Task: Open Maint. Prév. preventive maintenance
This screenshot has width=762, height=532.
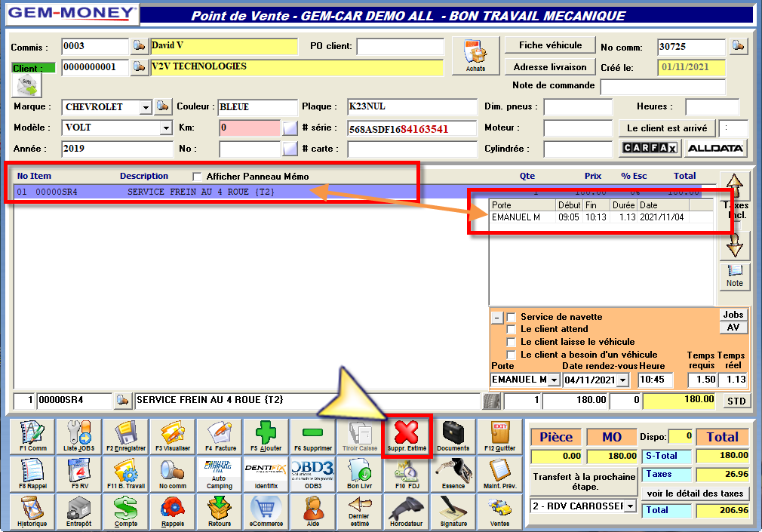Action: (499, 474)
